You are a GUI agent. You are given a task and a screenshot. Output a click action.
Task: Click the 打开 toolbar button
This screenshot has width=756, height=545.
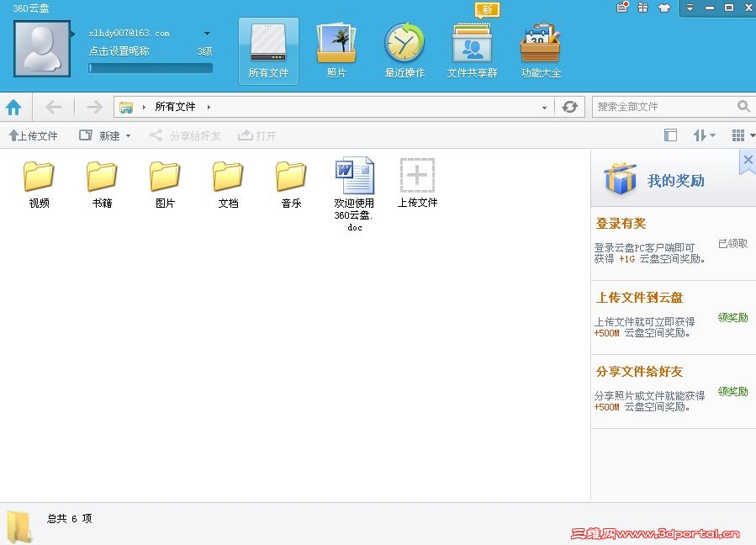click(x=257, y=135)
